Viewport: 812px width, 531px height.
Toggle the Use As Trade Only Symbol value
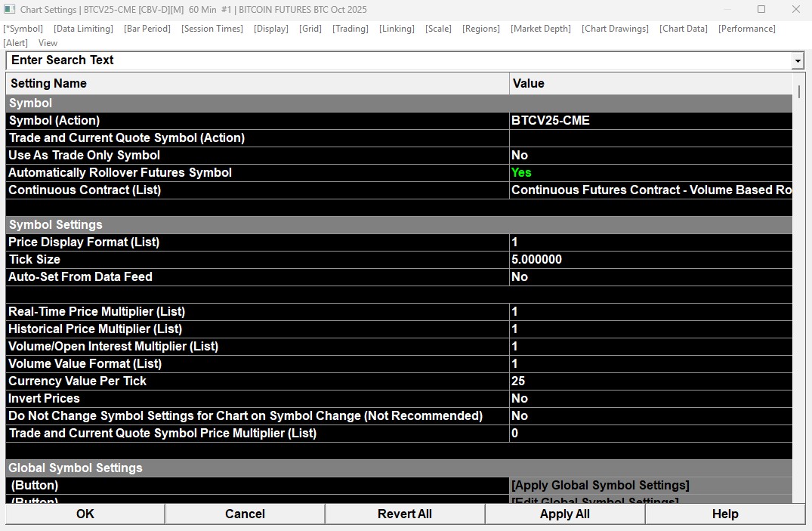(651, 156)
